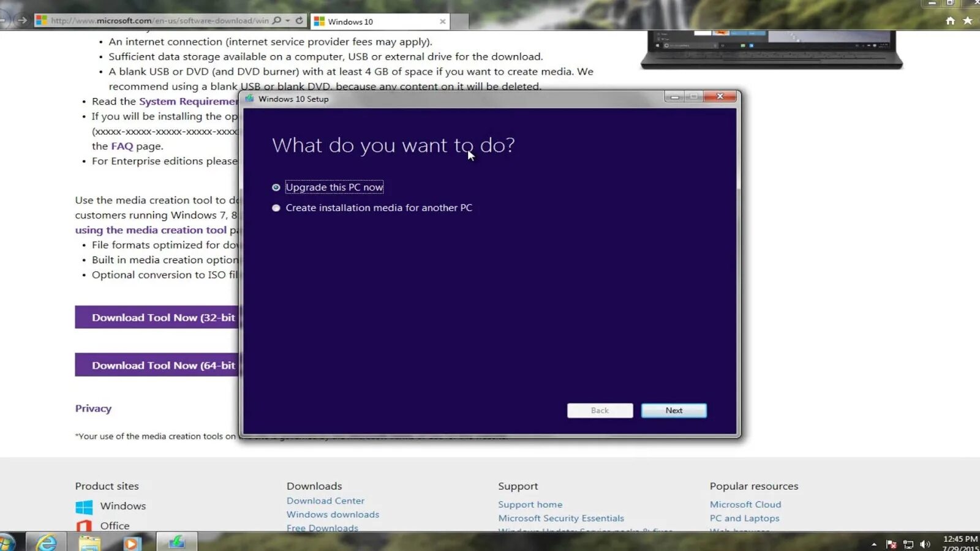
Task: Open the Windows downloads link
Action: tap(333, 515)
